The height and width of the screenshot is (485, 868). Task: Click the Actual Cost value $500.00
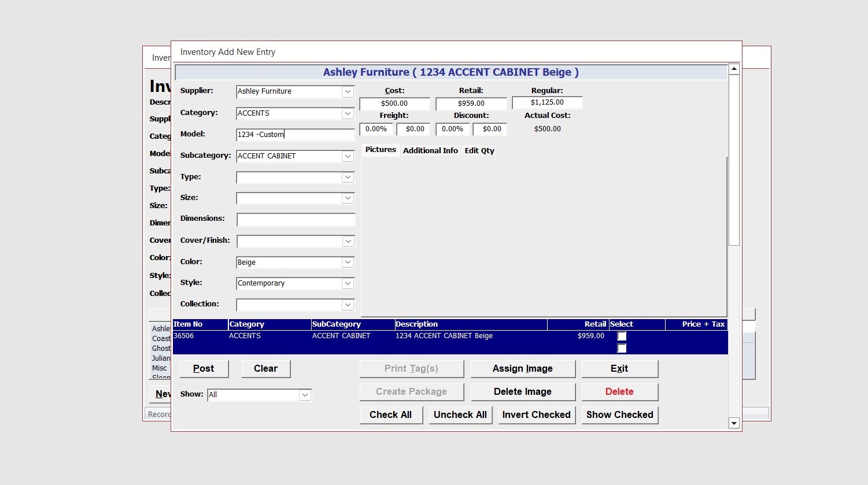(x=548, y=129)
